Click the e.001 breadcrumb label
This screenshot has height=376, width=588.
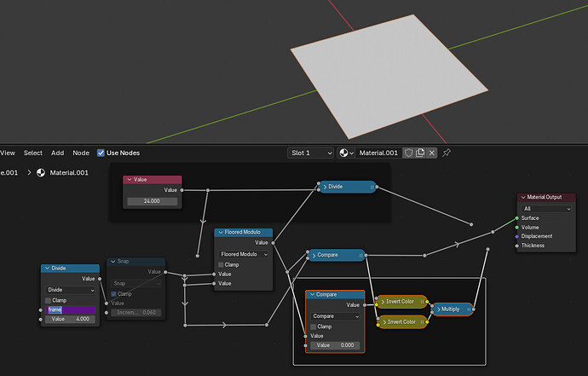point(9,172)
